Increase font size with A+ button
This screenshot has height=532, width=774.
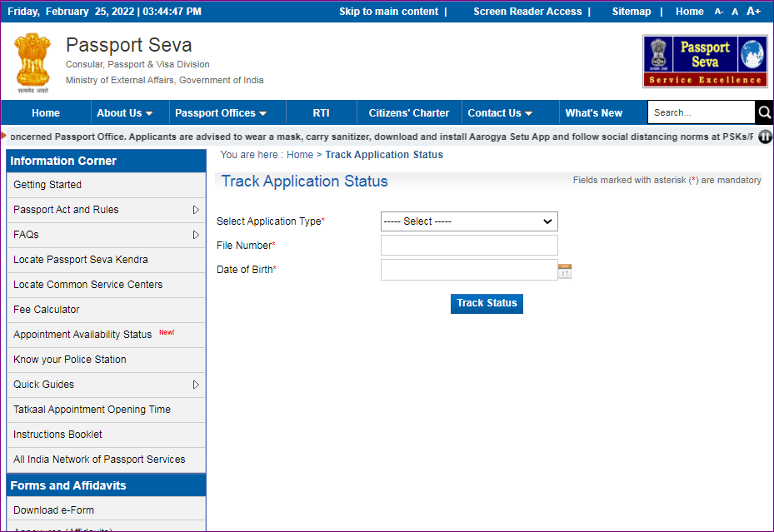753,12
